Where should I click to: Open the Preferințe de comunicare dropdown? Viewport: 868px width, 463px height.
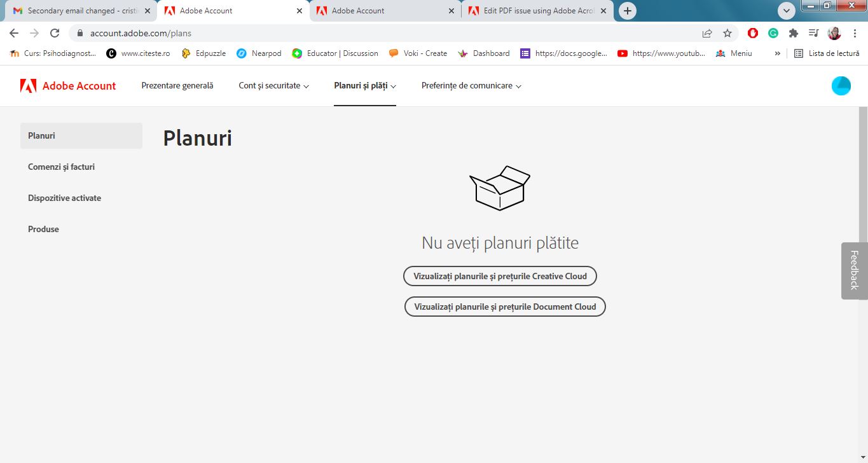click(x=471, y=85)
